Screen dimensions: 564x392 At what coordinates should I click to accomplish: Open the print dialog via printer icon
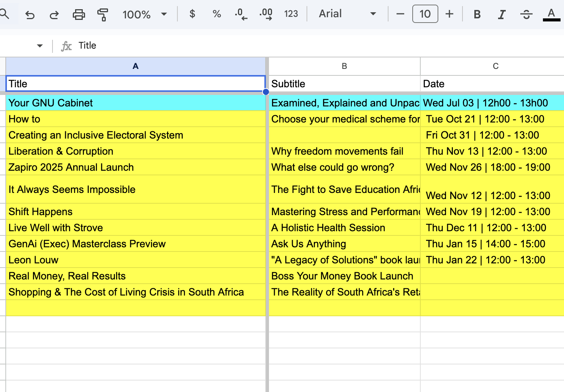pyautogui.click(x=79, y=14)
